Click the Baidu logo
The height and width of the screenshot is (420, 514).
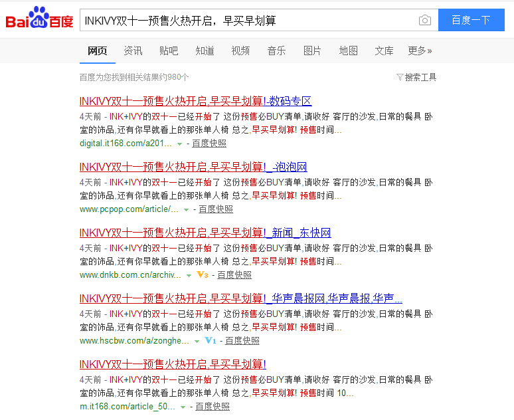pos(39,18)
